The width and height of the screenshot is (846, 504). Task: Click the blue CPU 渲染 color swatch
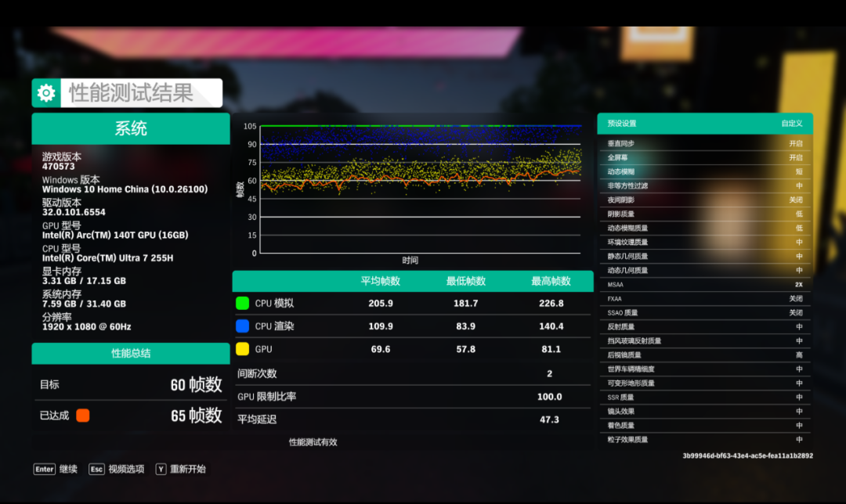(x=242, y=326)
